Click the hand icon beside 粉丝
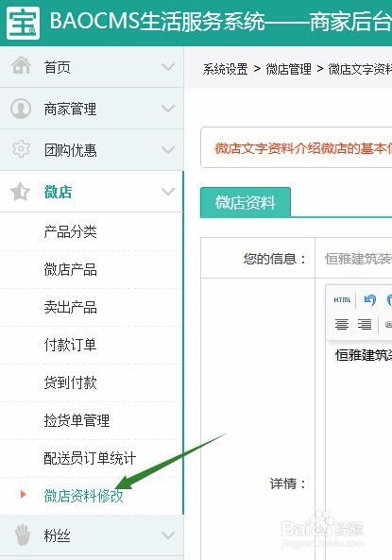 tap(23, 535)
